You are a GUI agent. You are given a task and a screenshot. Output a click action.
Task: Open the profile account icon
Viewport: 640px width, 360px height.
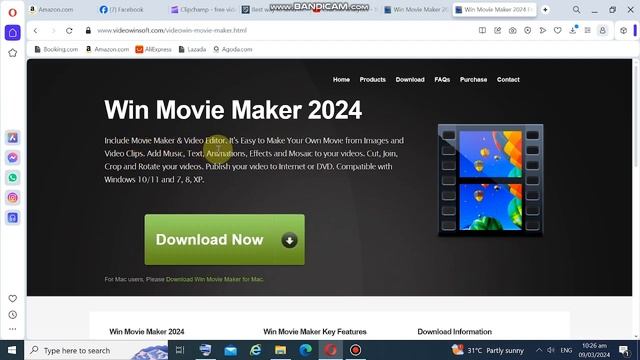click(x=602, y=30)
